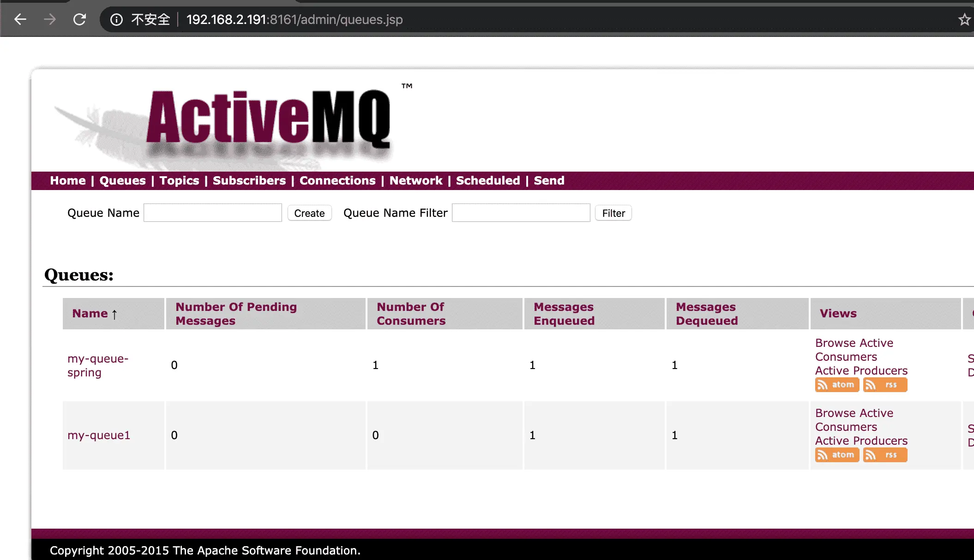
Task: Open the rss feed for my-queue1
Action: [x=884, y=455]
